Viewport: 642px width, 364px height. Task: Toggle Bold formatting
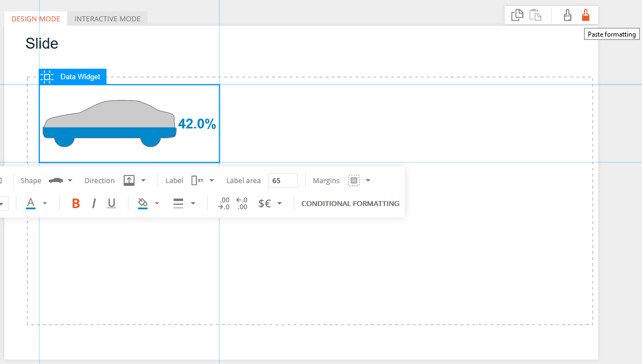(x=76, y=203)
